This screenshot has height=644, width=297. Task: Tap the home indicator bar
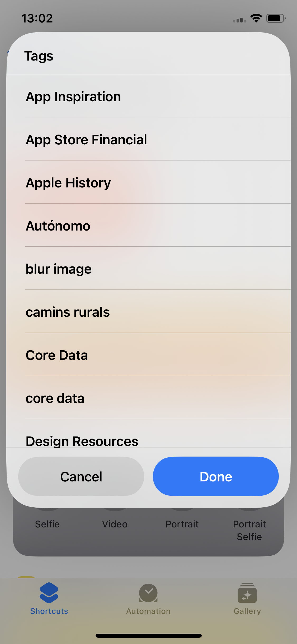(149, 636)
